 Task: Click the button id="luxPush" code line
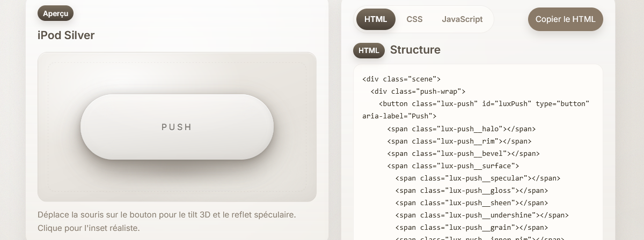pyautogui.click(x=484, y=103)
